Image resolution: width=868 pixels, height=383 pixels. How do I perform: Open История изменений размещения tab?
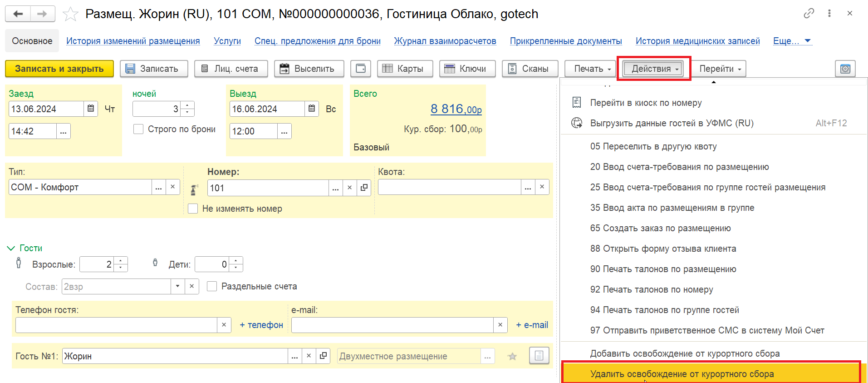[133, 41]
